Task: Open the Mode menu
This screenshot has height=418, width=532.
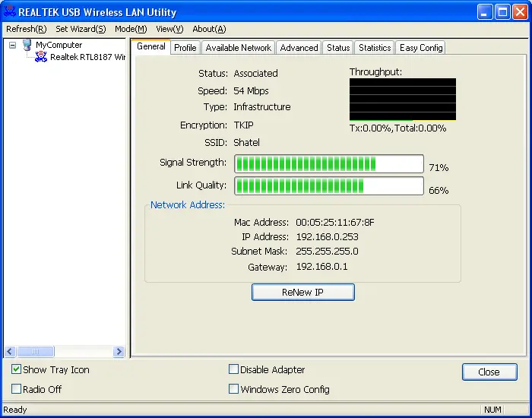Action: pyautogui.click(x=131, y=29)
